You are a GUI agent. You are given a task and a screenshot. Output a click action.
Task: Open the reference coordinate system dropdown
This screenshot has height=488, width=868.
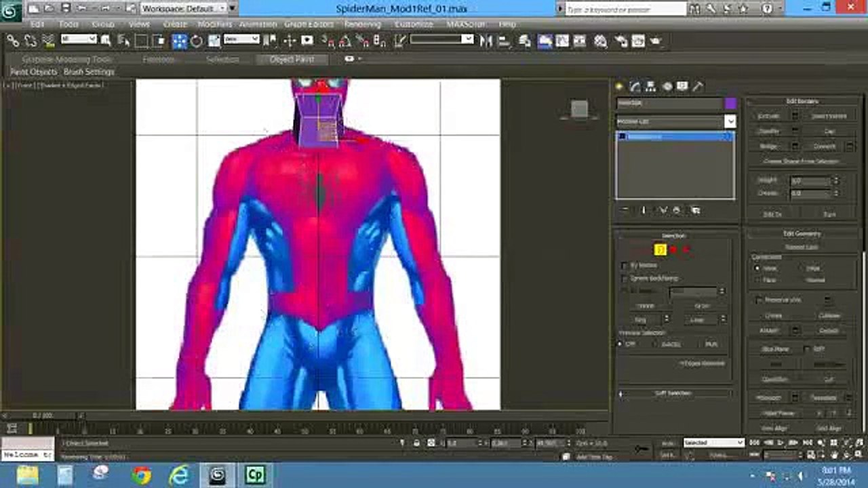click(x=242, y=39)
